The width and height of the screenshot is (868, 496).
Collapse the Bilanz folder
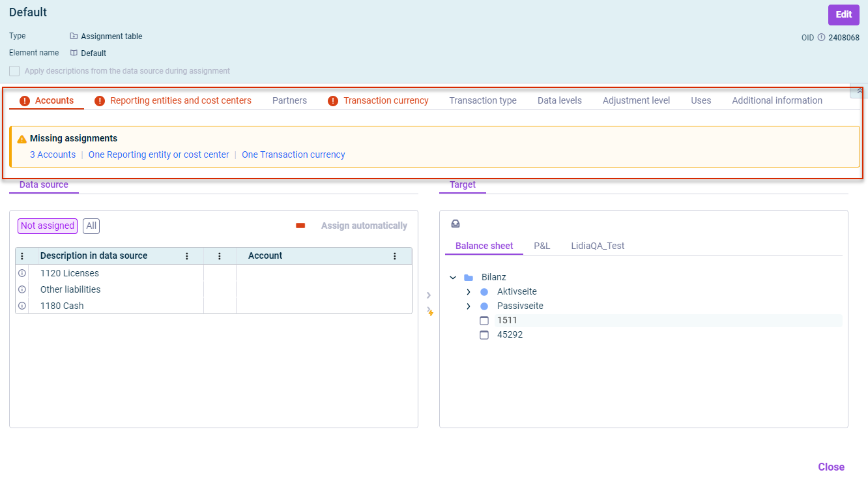tap(453, 277)
